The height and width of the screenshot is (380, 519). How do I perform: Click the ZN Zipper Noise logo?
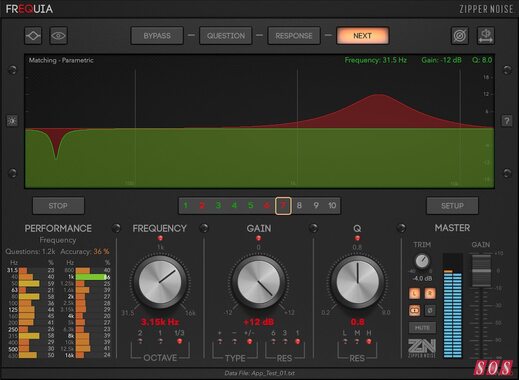click(x=422, y=348)
